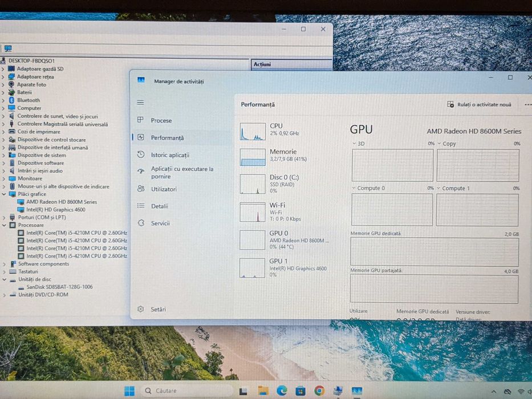Screen dimensions: 532x399
Task: Select Intel(R) HD Graphics 4600 in device tree
Action: pos(56,210)
